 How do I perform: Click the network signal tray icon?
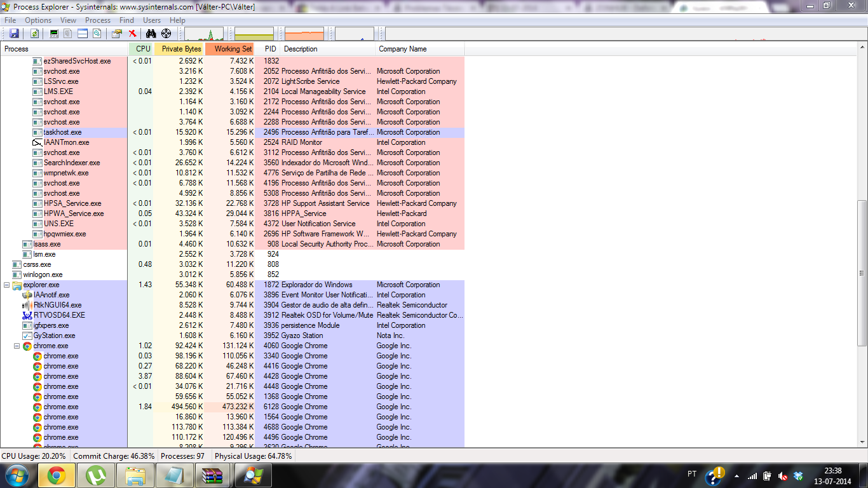click(x=752, y=476)
